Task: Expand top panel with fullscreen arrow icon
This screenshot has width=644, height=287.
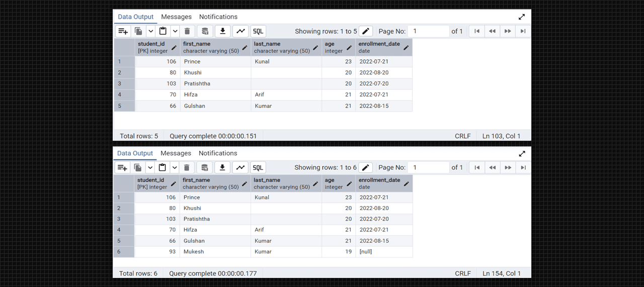Action: [522, 17]
